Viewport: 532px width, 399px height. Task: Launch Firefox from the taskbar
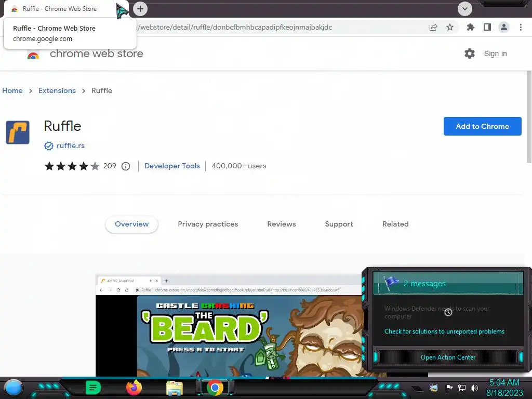point(134,388)
